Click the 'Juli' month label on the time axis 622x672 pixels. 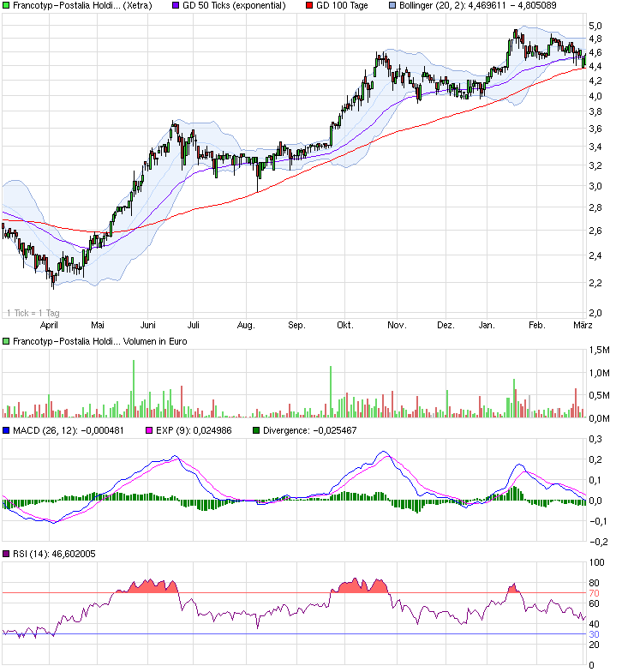(194, 326)
